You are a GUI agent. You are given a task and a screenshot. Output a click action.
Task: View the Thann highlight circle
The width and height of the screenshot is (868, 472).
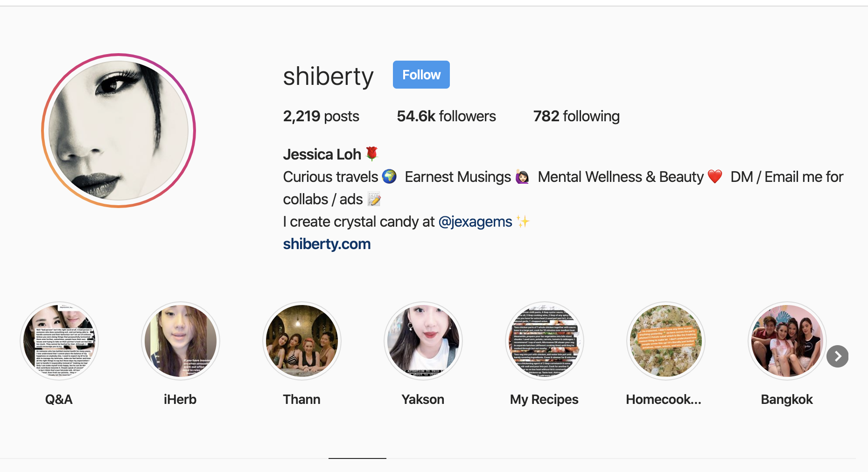pyautogui.click(x=302, y=341)
